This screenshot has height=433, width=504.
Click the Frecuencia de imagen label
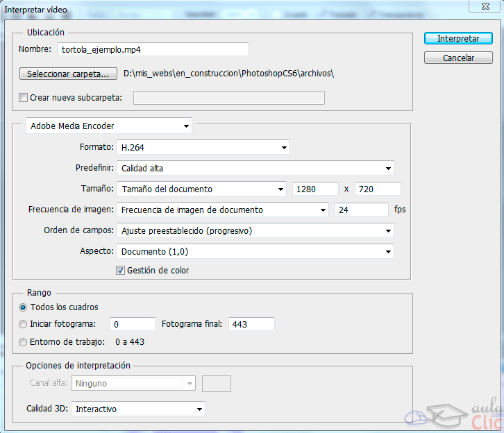(x=71, y=210)
